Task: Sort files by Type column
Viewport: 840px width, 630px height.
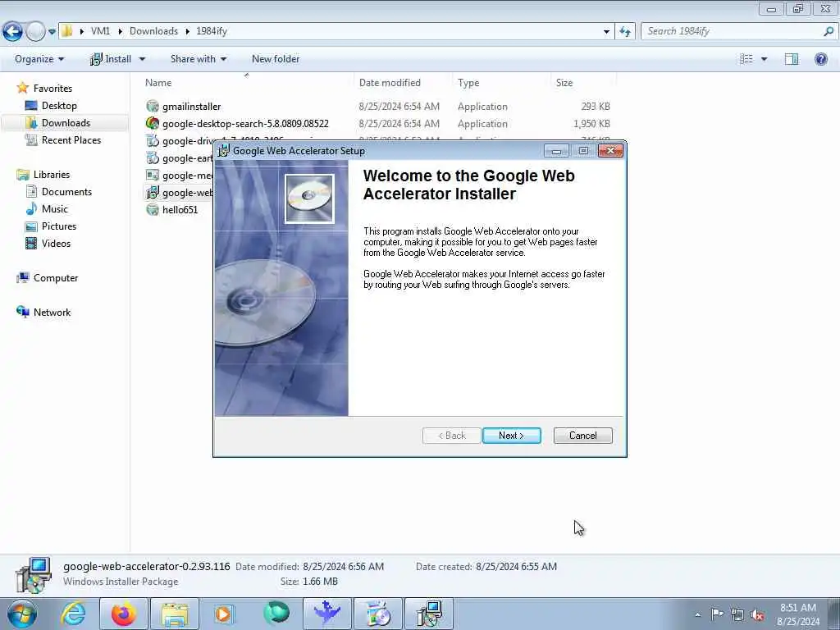Action: (468, 83)
